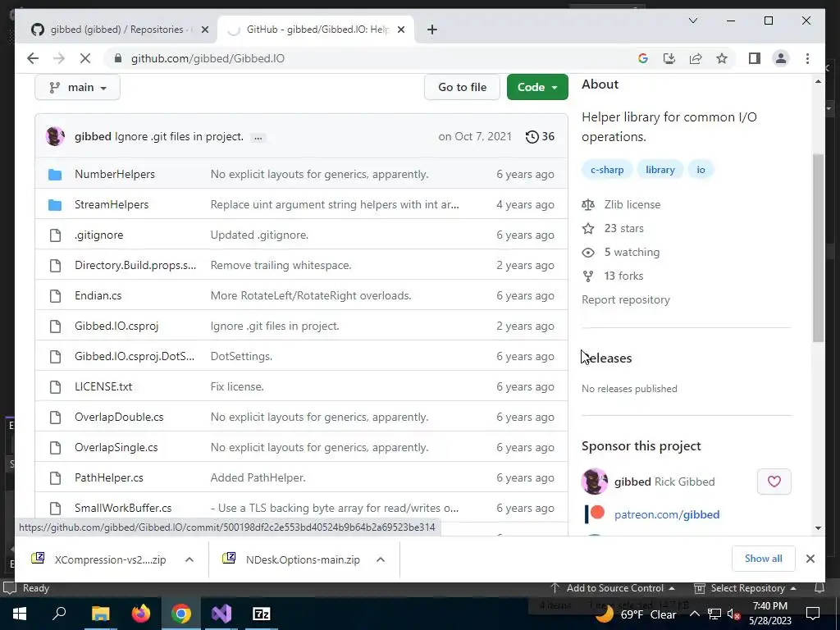The height and width of the screenshot is (630, 840).
Task: Open Windows Start menu
Action: coord(20,614)
